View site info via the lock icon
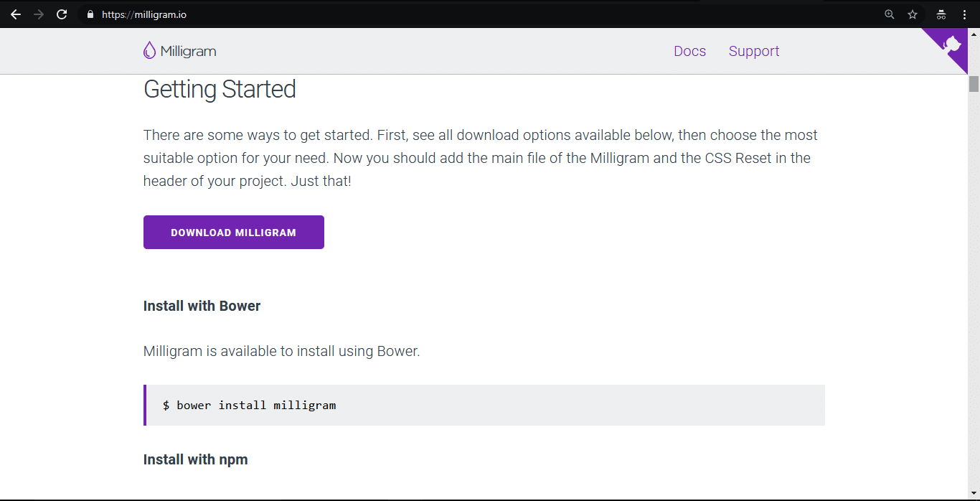This screenshot has height=501, width=980. [90, 14]
